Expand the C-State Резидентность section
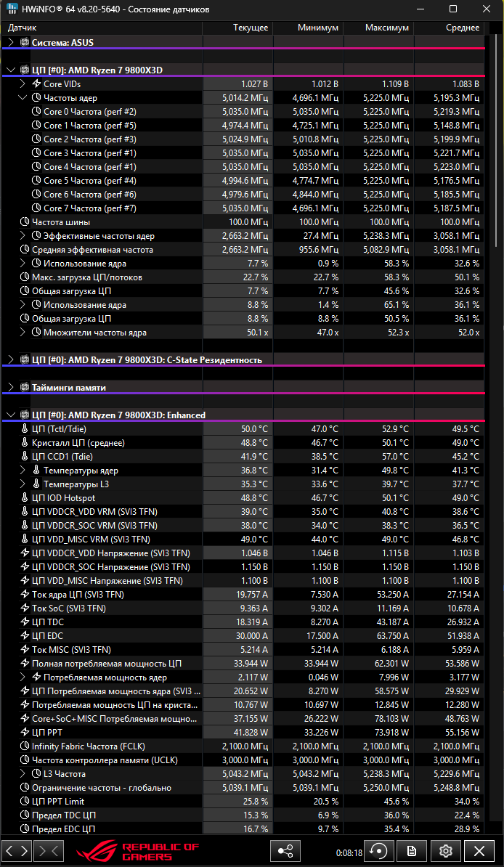 pos(10,360)
